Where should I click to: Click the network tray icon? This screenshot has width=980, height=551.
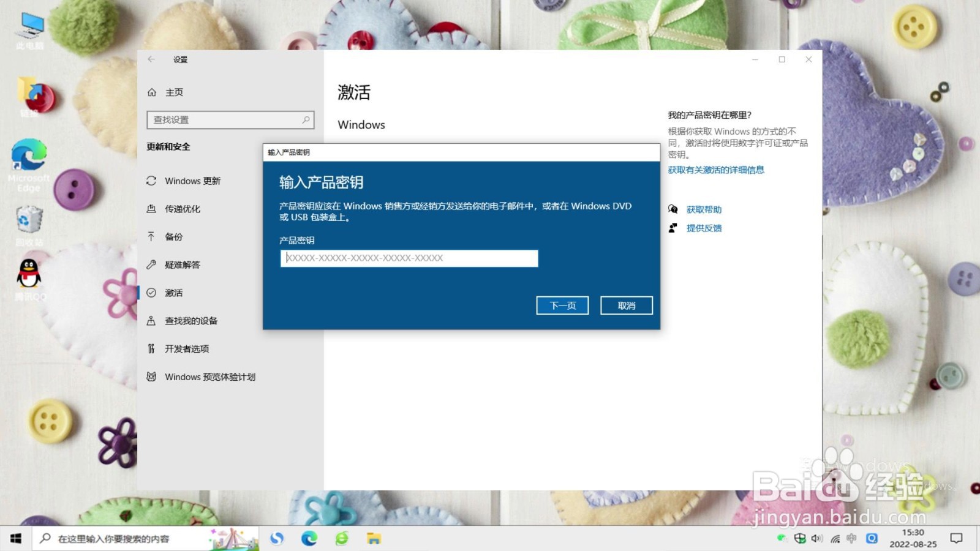(x=835, y=539)
